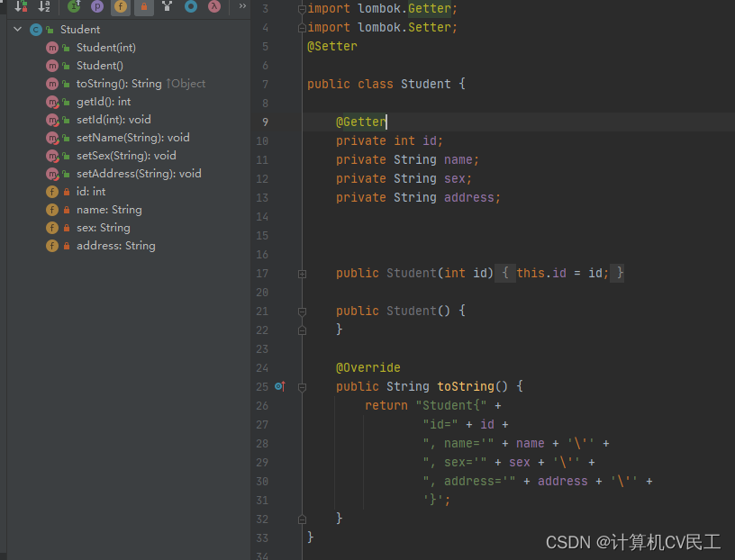This screenshot has height=560, width=735.
Task: Click public visibility icon of setId(int)
Action: (67, 120)
